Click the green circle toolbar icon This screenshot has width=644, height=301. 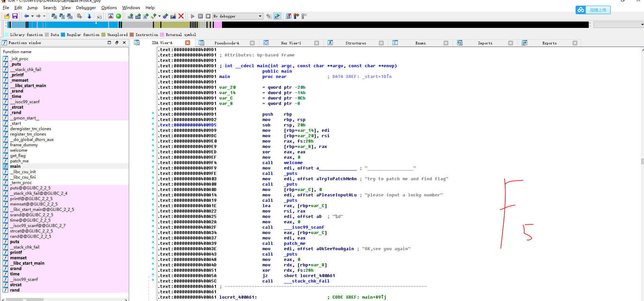[119, 16]
